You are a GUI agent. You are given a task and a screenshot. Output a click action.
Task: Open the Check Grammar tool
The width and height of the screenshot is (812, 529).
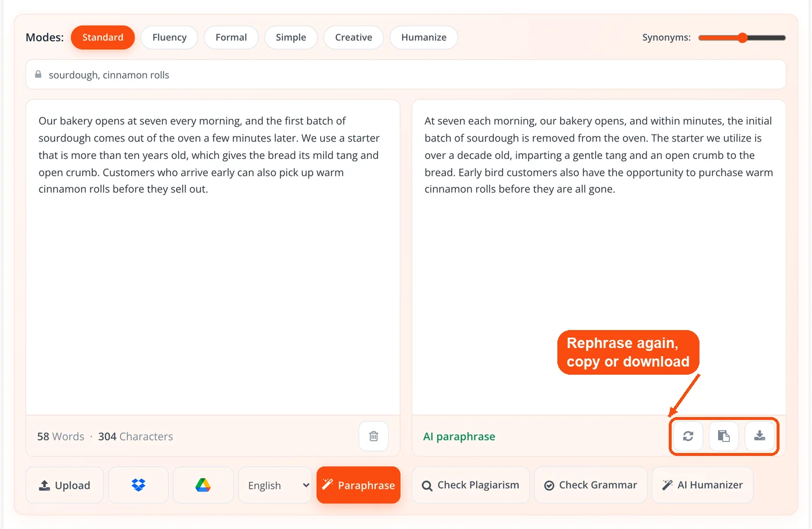(590, 485)
